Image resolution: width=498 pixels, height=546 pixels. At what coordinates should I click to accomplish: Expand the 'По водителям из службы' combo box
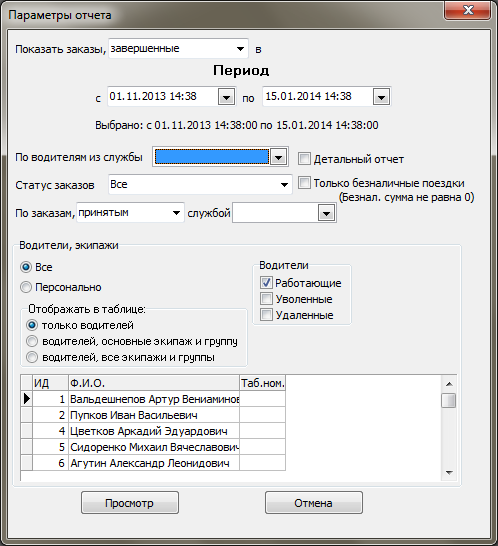[x=278, y=157]
